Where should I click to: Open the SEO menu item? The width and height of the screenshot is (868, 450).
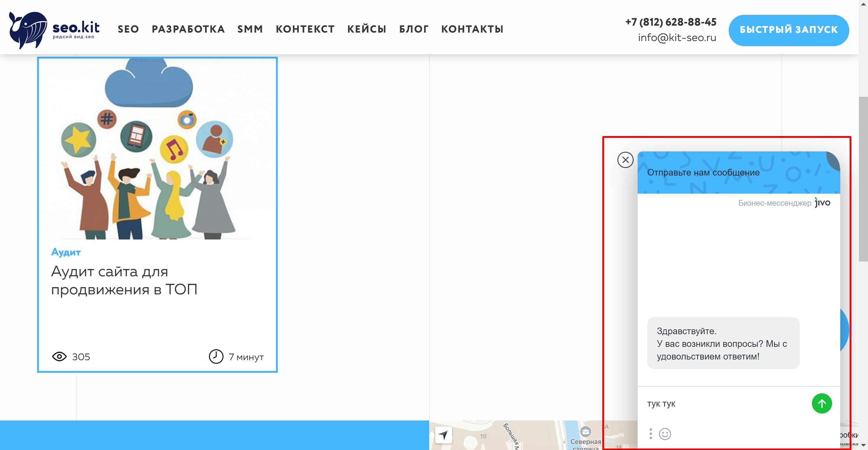(x=128, y=29)
